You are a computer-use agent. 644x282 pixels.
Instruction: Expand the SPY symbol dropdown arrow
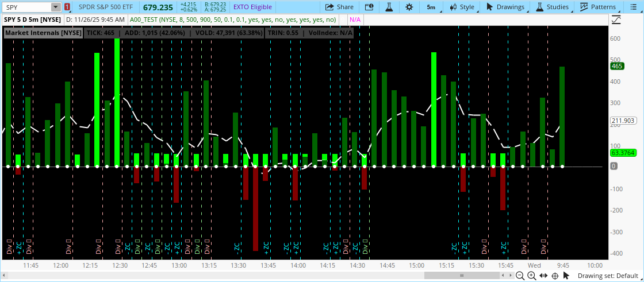(55, 7)
